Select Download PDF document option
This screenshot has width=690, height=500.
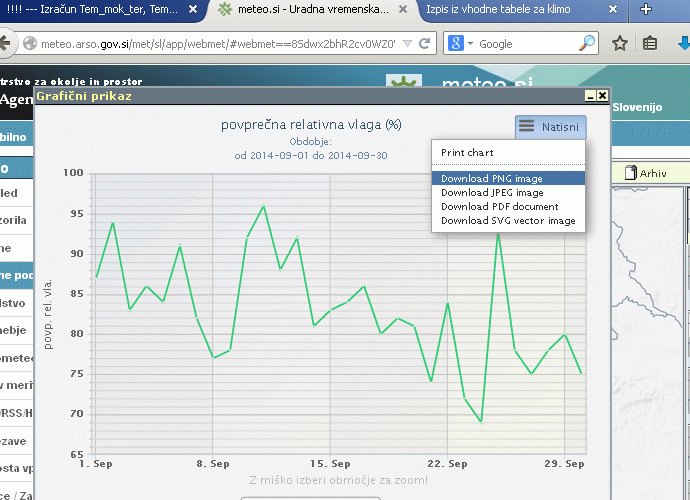[500, 206]
